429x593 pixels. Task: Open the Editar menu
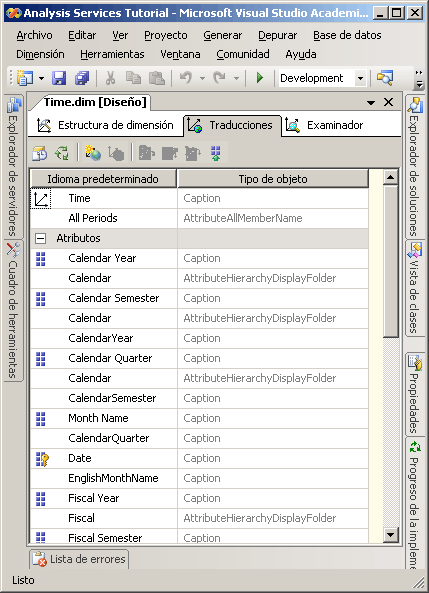tap(82, 35)
